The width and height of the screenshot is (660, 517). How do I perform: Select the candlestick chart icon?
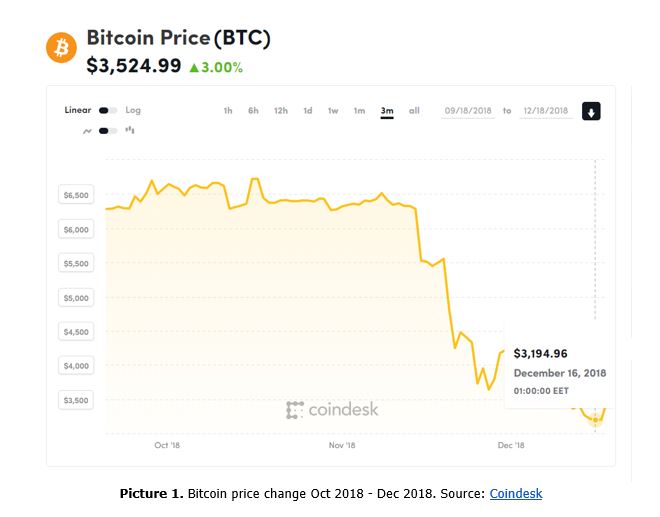[130, 130]
